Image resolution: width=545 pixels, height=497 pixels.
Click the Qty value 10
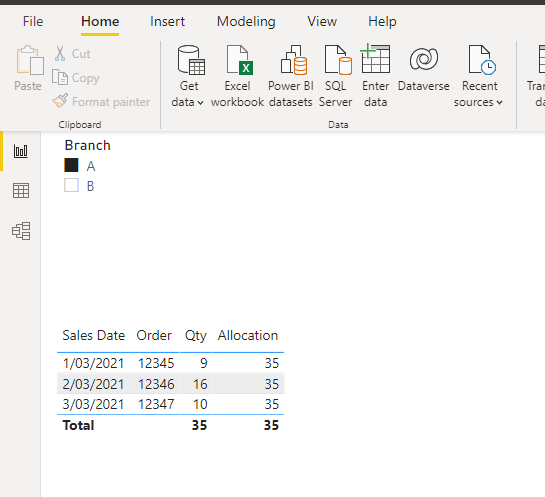200,404
